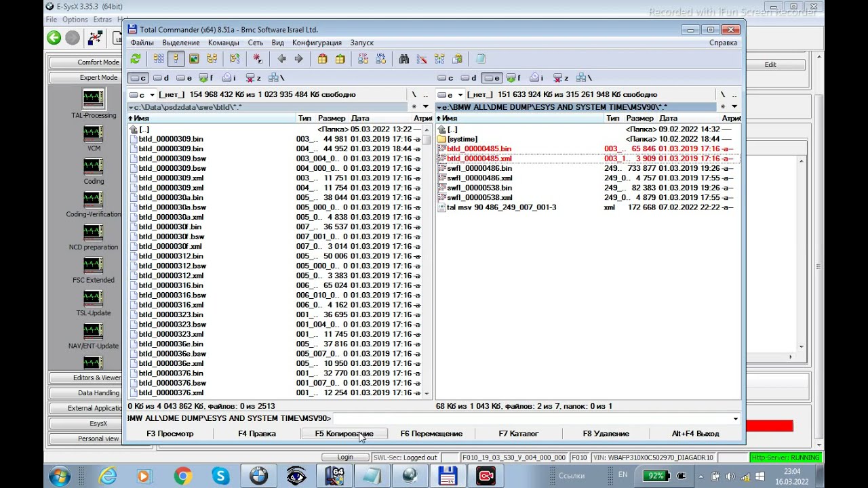
Task: Click the command line input field
Action: [532, 419]
